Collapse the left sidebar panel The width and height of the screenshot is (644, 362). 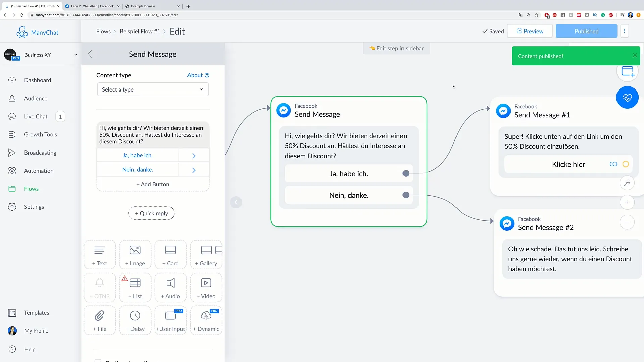click(90, 54)
